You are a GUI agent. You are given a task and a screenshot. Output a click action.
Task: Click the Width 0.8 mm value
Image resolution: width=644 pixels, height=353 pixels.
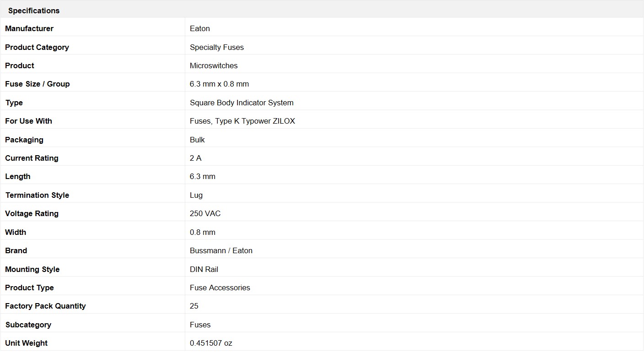coord(203,232)
